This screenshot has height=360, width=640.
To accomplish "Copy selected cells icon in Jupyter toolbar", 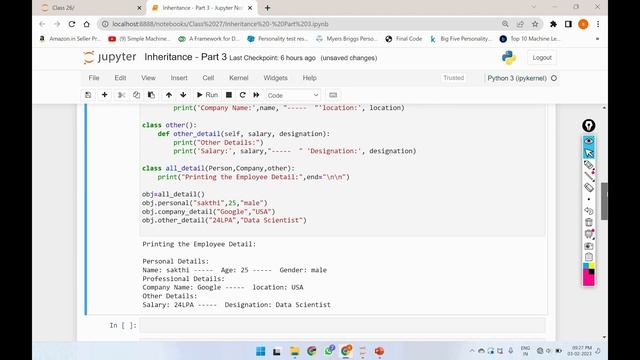I will tap(136, 95).
